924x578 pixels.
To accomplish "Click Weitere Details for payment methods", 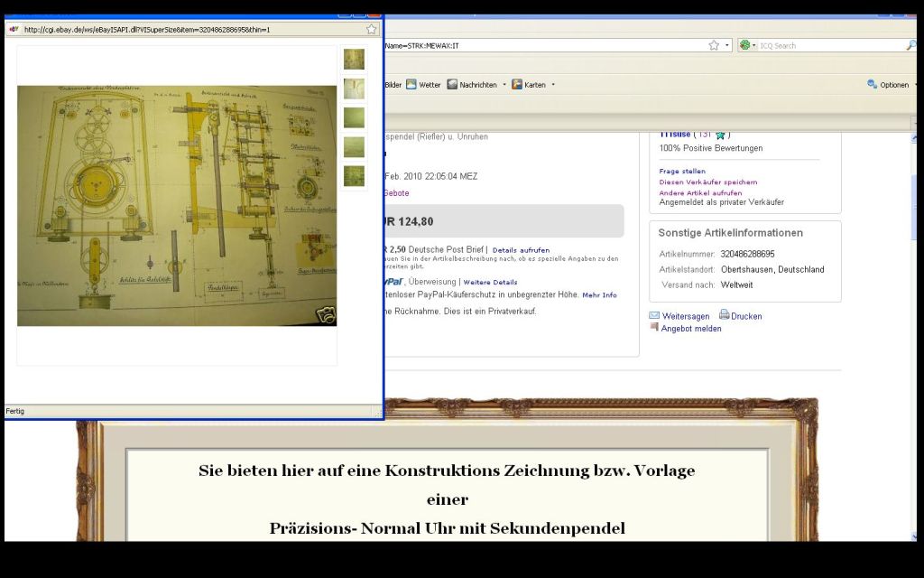I will click(490, 282).
